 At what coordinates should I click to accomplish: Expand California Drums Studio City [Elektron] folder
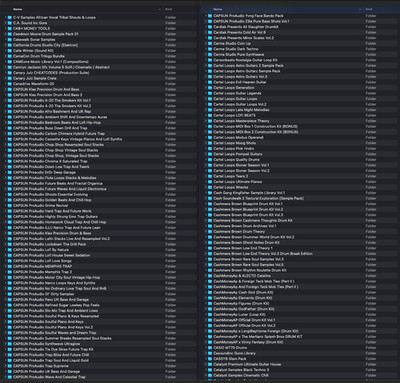click(6, 45)
